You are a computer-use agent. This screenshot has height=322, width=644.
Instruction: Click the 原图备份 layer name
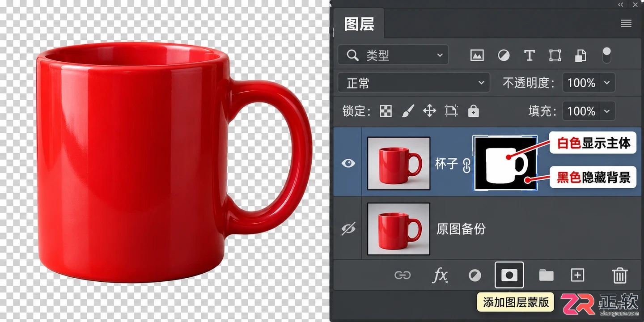461,229
